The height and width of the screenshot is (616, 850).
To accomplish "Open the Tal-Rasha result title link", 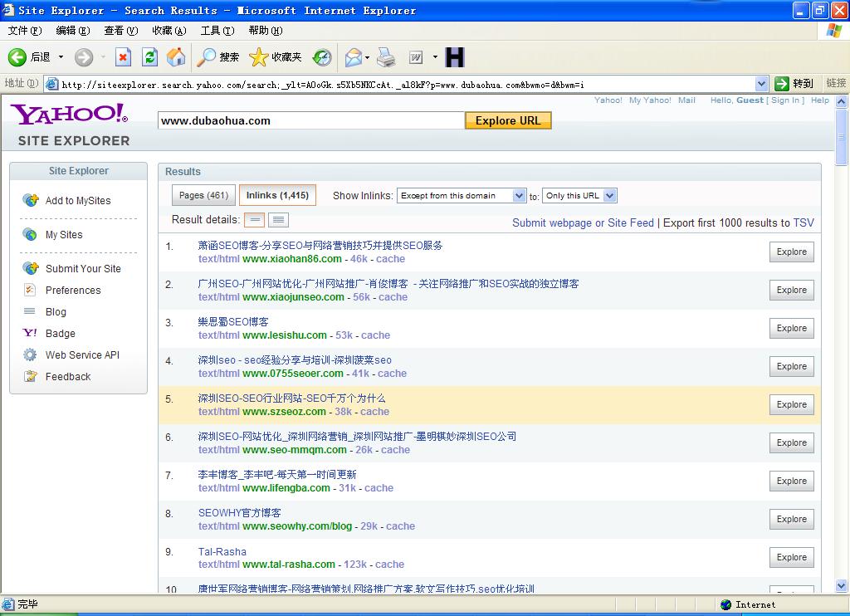I will click(222, 551).
